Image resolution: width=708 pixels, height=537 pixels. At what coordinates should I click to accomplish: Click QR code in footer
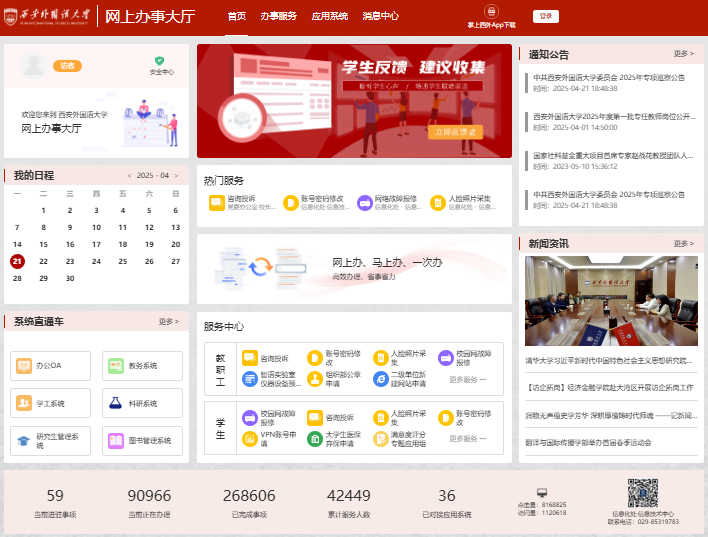pyautogui.click(x=643, y=493)
